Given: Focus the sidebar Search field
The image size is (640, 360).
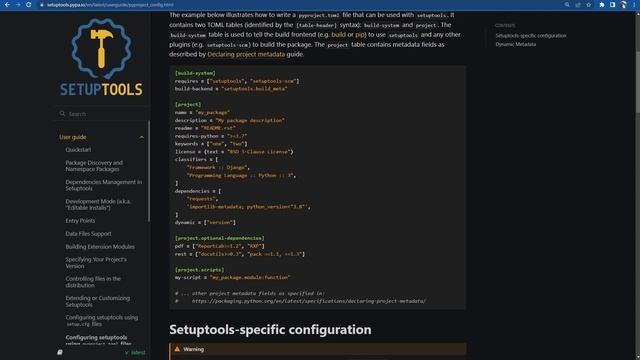Looking at the screenshot, I should pos(101,114).
